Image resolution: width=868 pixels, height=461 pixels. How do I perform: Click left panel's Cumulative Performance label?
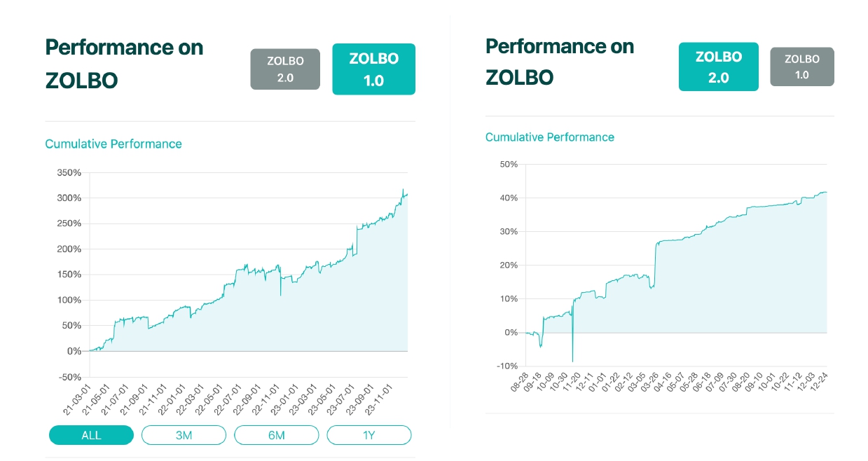point(113,144)
